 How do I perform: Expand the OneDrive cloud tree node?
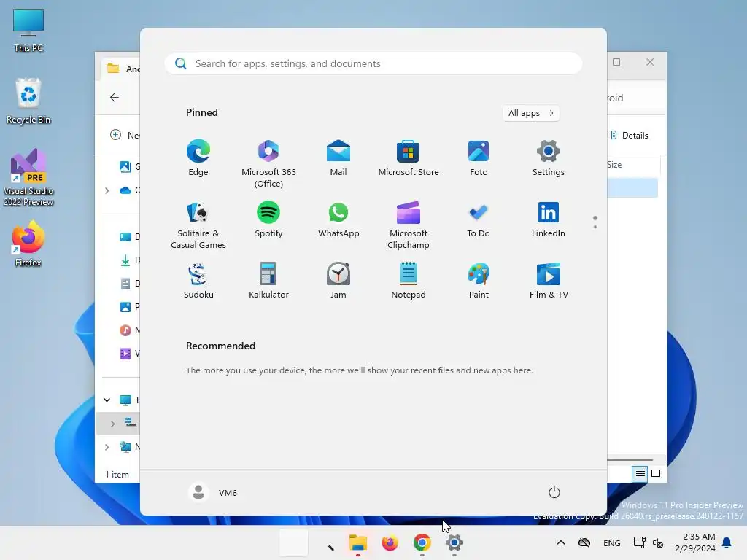pos(107,190)
